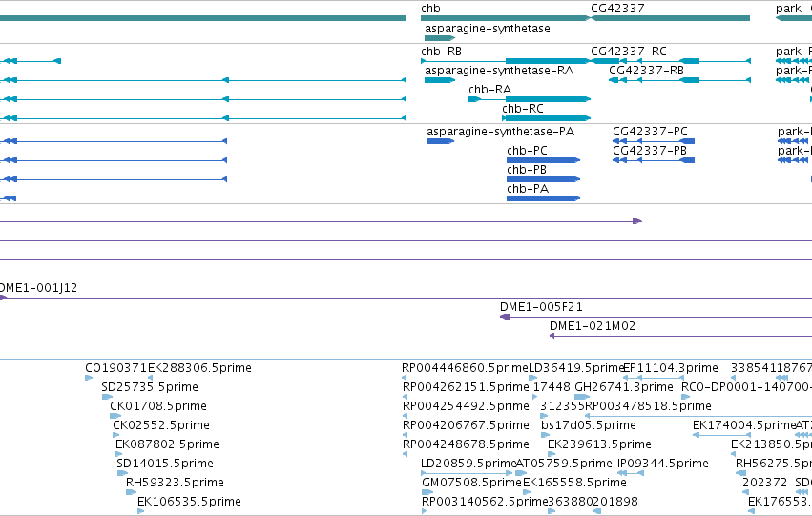Click the CO190371 EST feature

89,378
